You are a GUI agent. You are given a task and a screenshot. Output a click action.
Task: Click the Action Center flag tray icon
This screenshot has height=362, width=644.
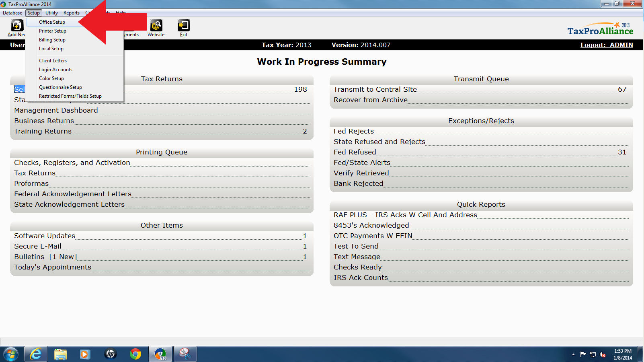583,354
